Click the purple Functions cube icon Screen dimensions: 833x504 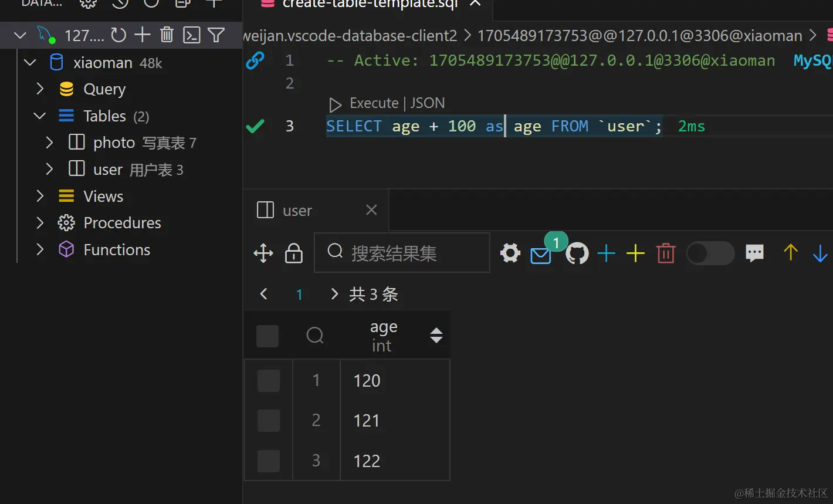click(66, 249)
